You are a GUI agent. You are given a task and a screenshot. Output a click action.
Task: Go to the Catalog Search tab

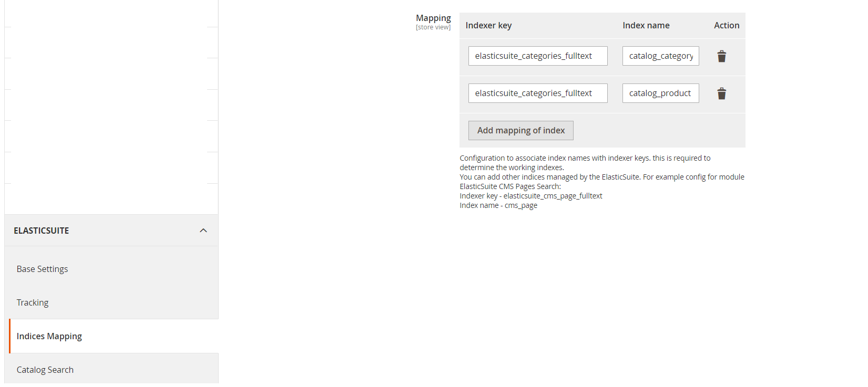click(x=45, y=370)
